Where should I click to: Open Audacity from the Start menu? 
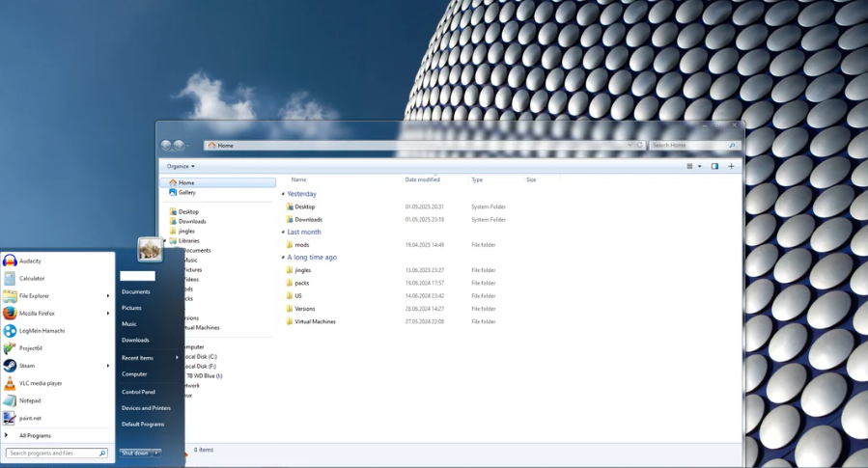(58, 262)
